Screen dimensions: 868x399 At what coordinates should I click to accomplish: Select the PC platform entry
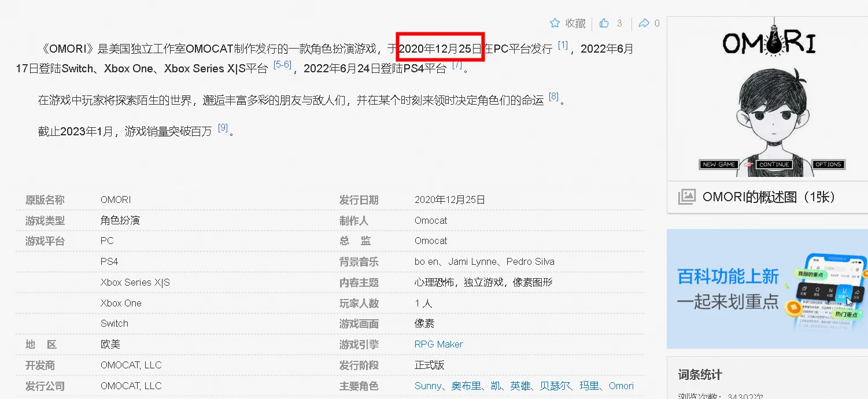[x=107, y=241]
